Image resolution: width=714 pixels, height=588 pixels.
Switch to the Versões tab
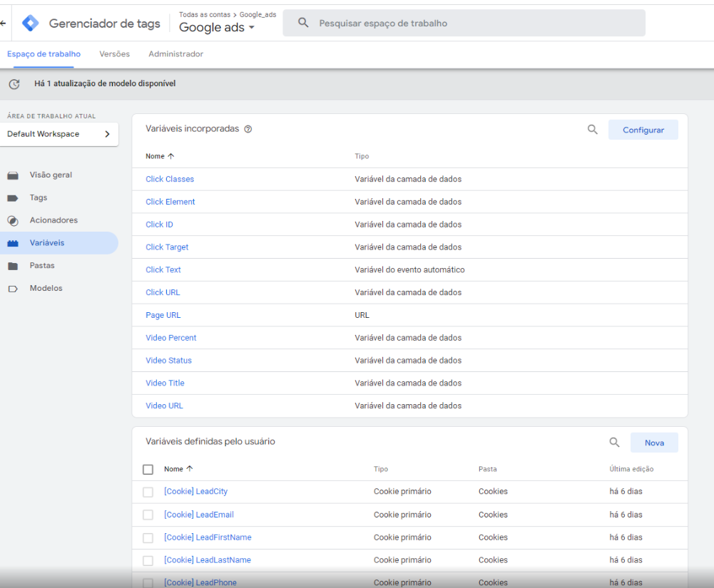tap(114, 53)
